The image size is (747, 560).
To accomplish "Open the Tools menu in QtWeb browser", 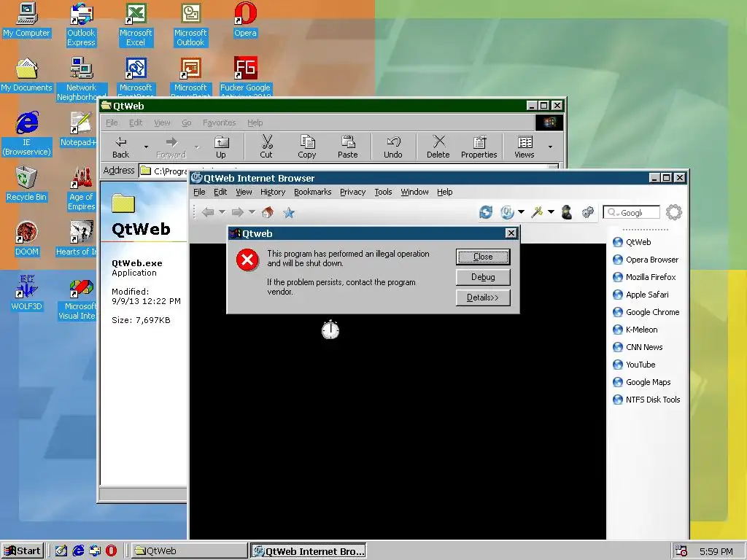I will point(383,192).
